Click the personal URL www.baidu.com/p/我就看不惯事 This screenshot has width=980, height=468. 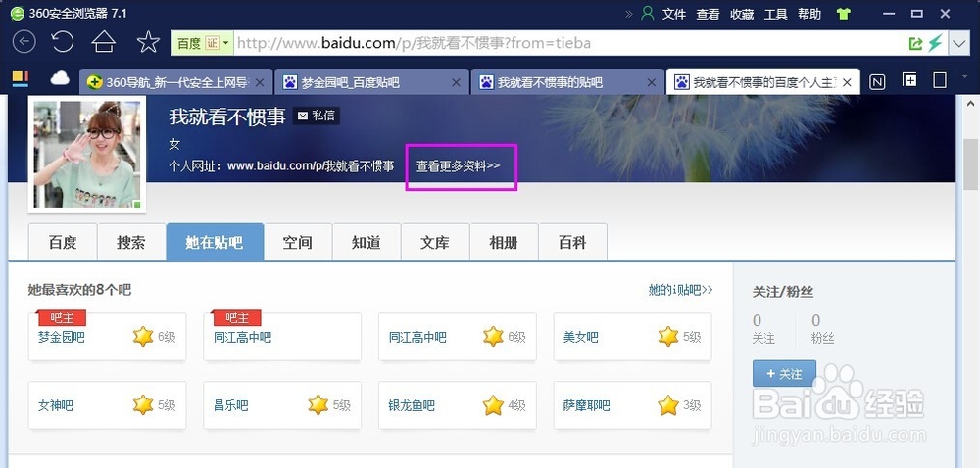(x=311, y=166)
